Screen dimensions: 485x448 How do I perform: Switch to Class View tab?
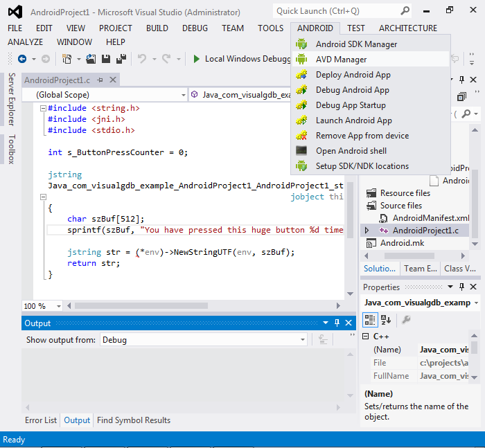(x=460, y=269)
